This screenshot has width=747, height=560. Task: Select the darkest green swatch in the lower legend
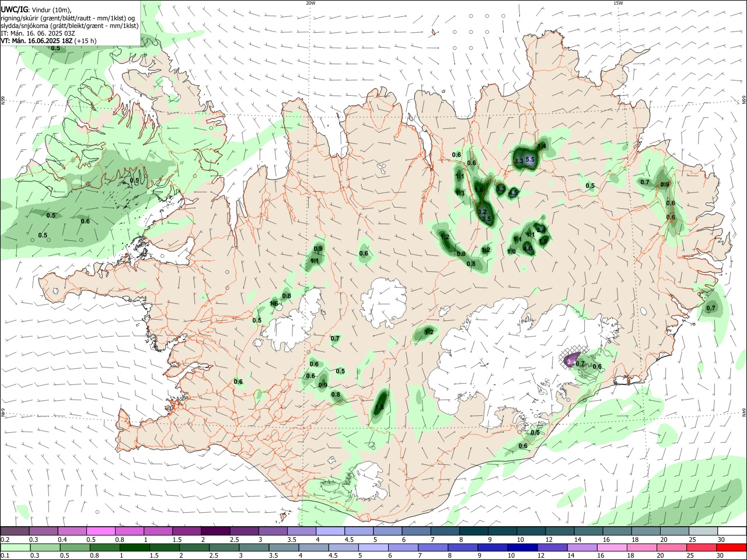134,547
